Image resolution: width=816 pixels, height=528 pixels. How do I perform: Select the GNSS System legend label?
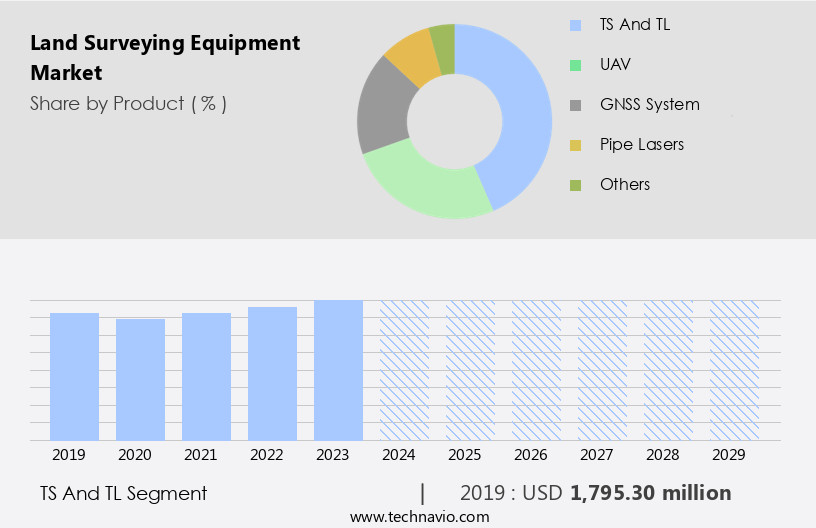point(649,104)
